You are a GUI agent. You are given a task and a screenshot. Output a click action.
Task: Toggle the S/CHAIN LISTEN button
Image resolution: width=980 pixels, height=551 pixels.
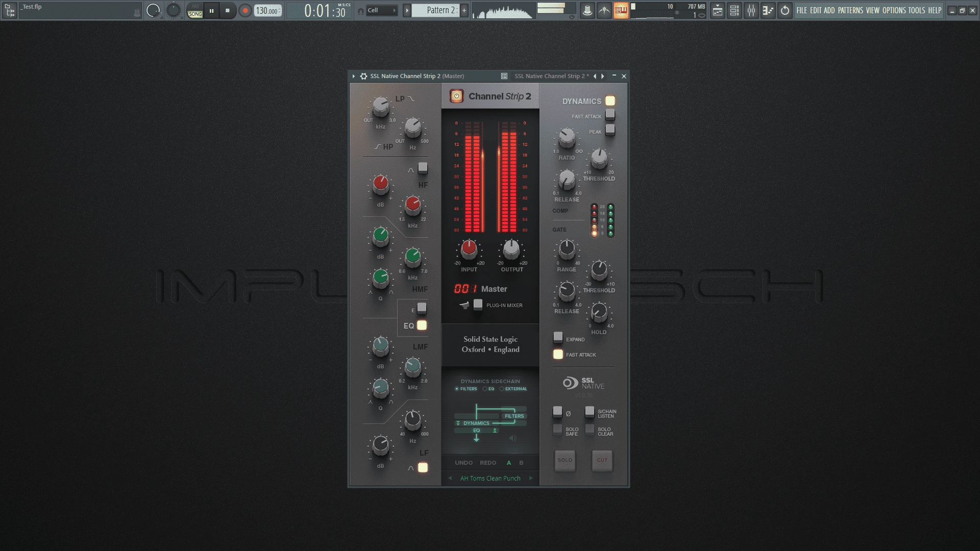(x=590, y=412)
